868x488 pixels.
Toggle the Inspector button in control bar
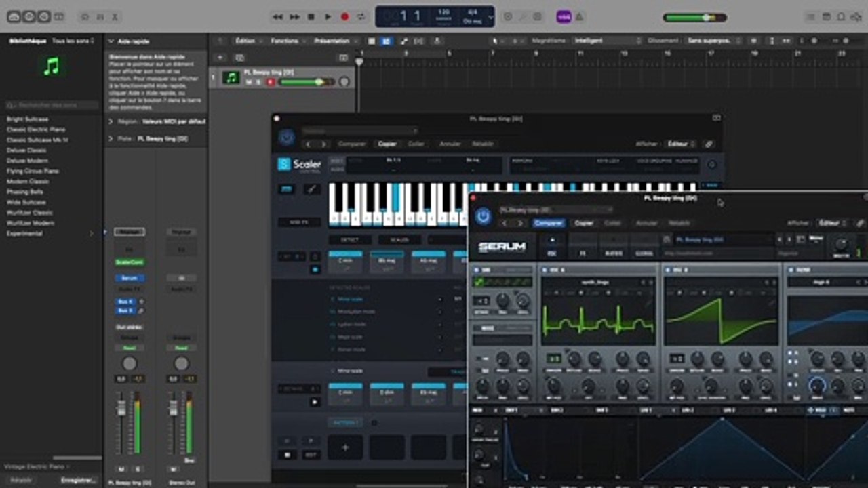tap(28, 17)
